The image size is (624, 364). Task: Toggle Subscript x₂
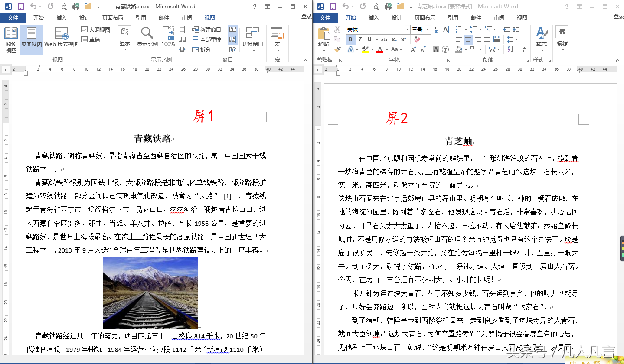pos(395,39)
